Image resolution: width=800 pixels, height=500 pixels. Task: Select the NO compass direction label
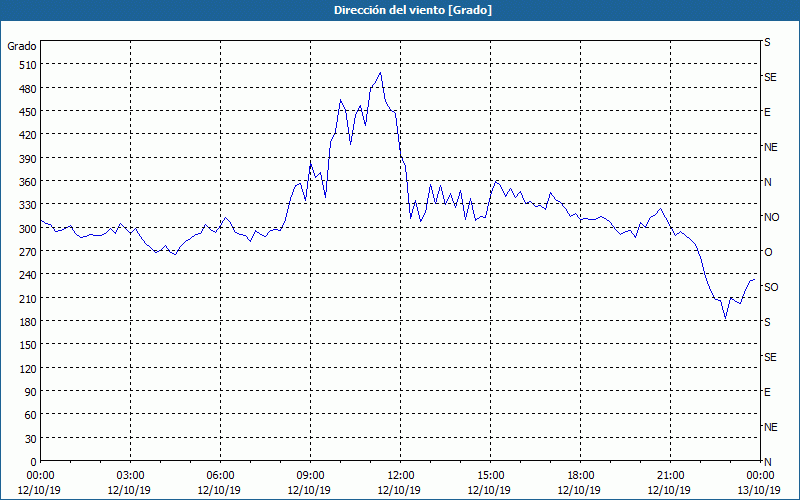(x=771, y=217)
